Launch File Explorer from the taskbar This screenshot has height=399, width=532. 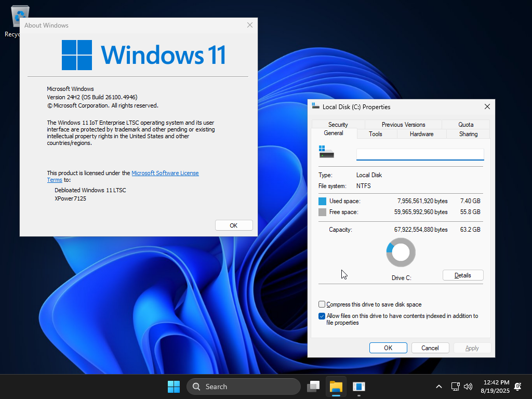tap(336, 387)
